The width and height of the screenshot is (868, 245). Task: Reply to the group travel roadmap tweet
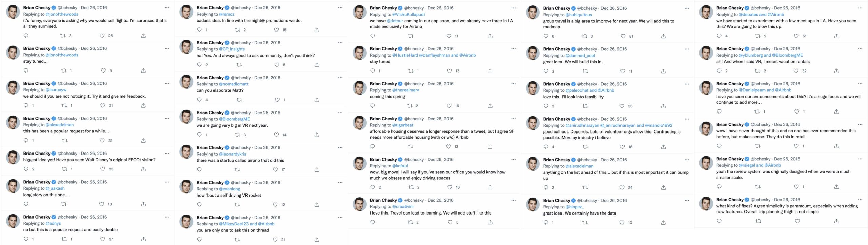(546, 36)
